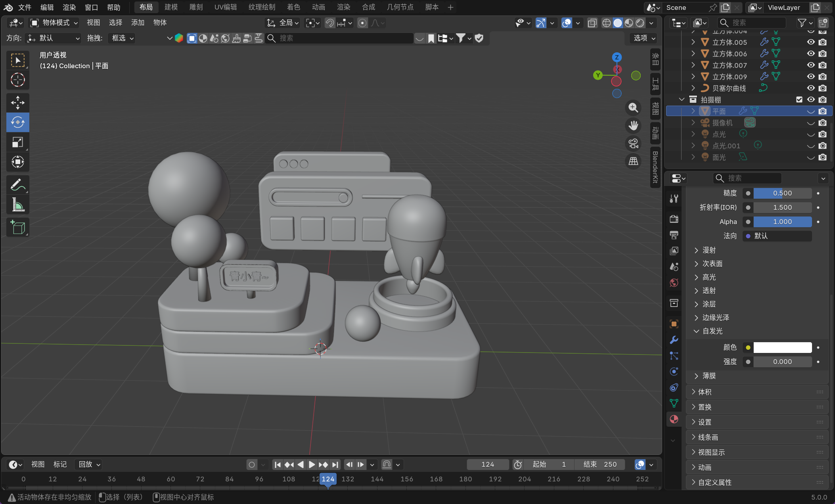Select the Scale tool
The height and width of the screenshot is (504, 835).
click(x=17, y=142)
